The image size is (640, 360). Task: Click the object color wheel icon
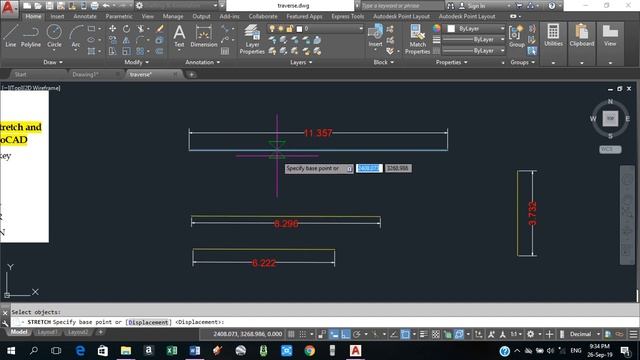437,28
